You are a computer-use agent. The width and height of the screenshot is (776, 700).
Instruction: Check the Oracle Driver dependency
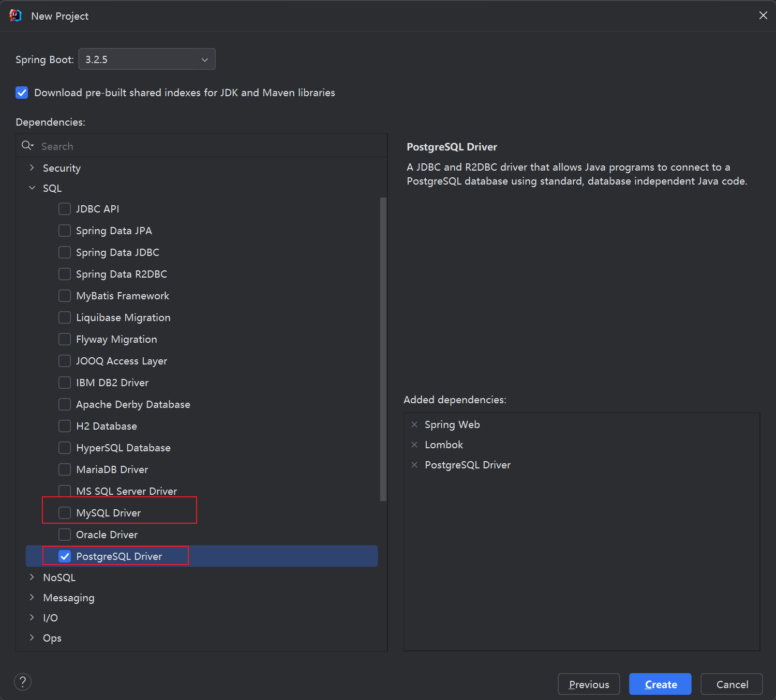pyautogui.click(x=65, y=535)
